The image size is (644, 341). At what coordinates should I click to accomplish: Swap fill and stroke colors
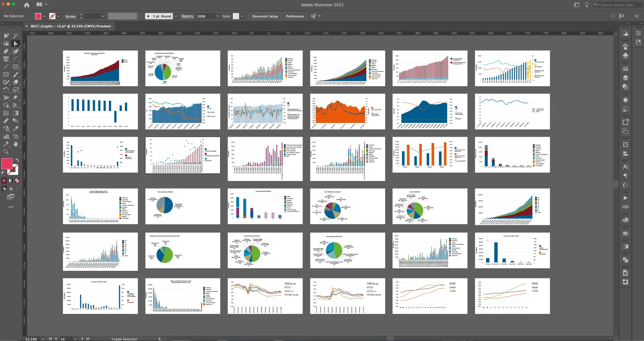[x=17, y=160]
